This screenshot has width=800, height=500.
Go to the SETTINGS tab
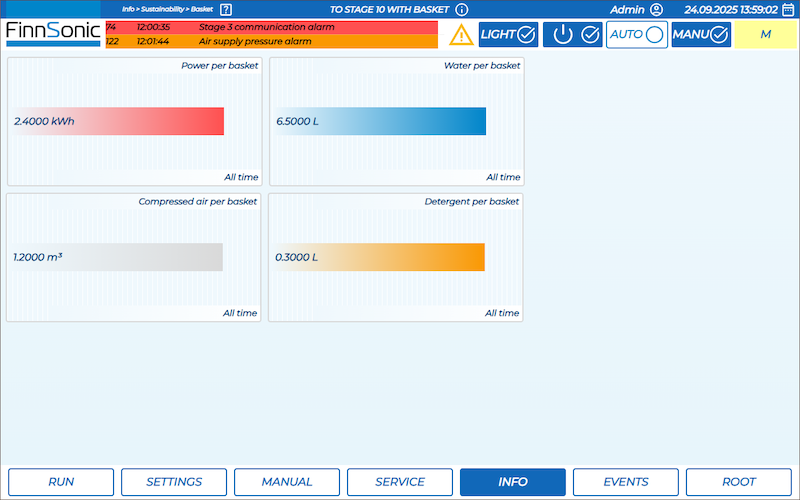pos(174,482)
